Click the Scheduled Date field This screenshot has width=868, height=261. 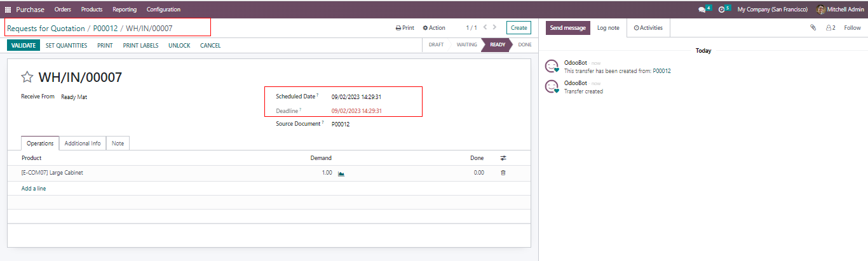click(356, 97)
